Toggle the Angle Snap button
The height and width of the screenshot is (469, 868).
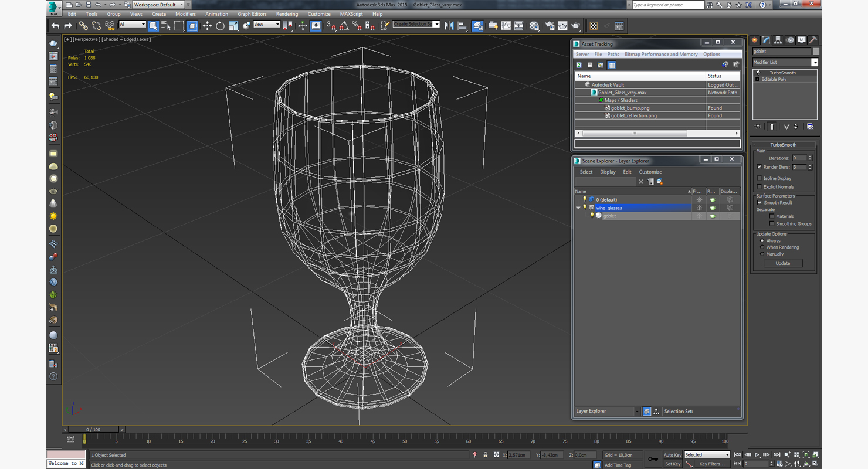point(344,26)
